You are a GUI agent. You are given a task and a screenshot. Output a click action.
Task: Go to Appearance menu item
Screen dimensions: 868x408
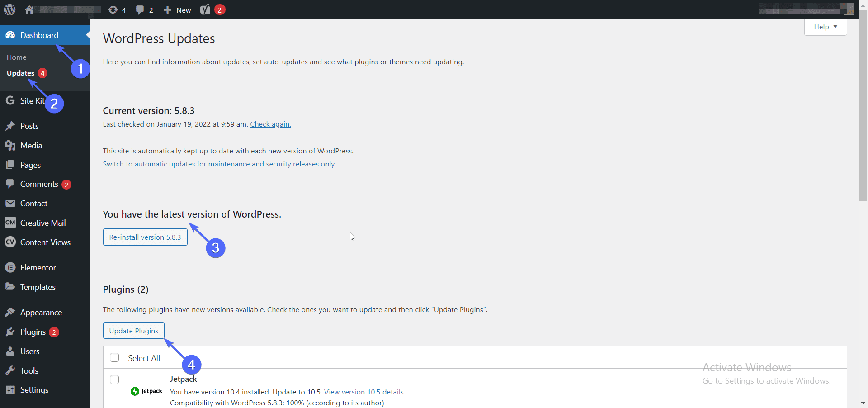(41, 313)
